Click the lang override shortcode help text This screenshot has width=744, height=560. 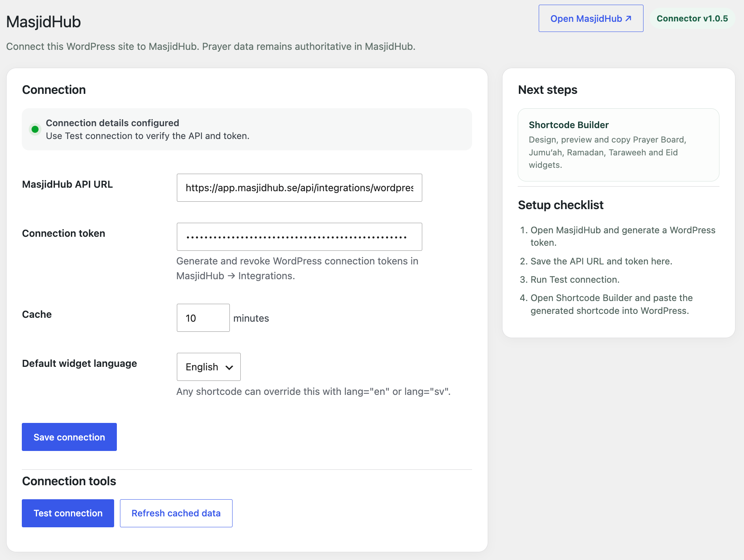point(313,391)
